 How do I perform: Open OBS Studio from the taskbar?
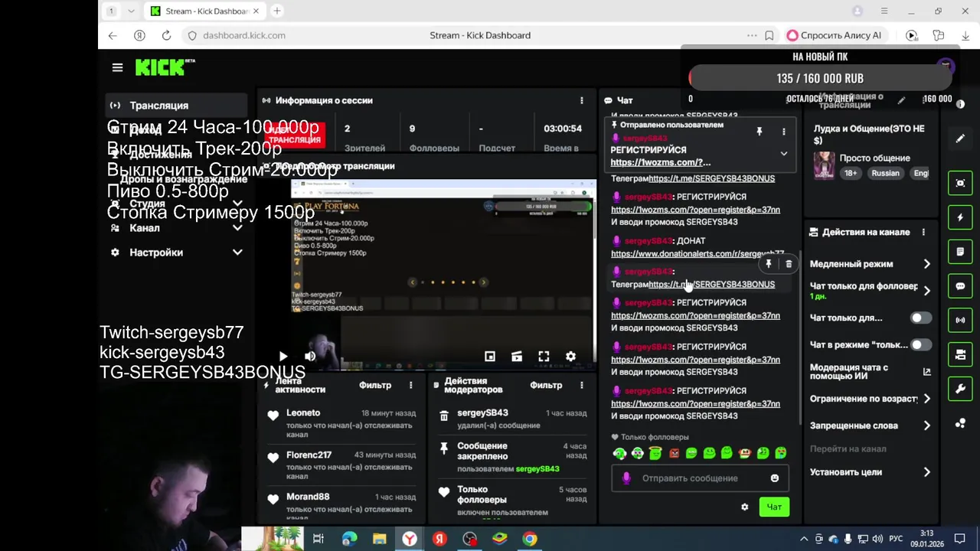click(469, 539)
